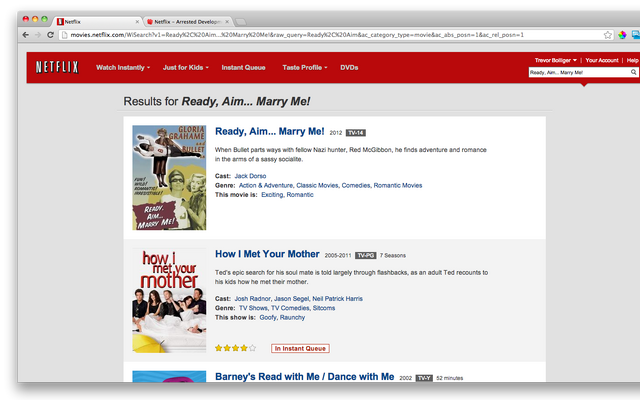This screenshot has width=640, height=400.
Task: Switch to Netflix - Arrested Development tab
Action: tap(188, 22)
